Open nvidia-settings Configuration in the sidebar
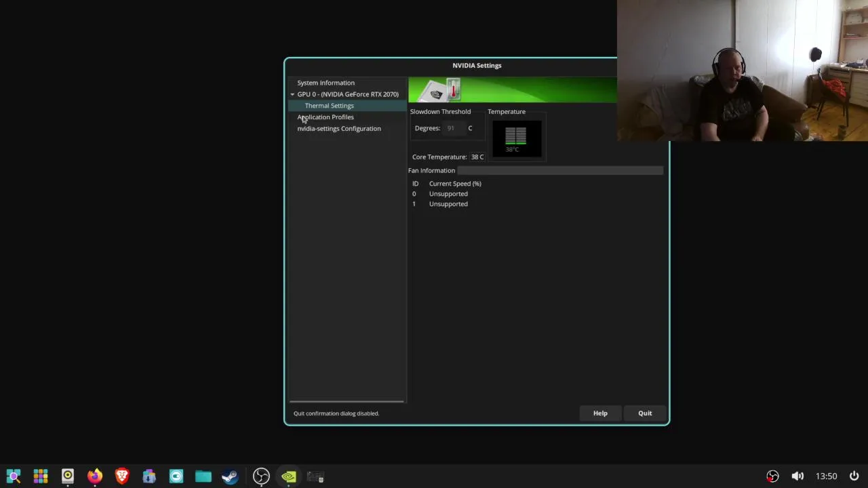Viewport: 868px width, 488px height. pos(339,129)
